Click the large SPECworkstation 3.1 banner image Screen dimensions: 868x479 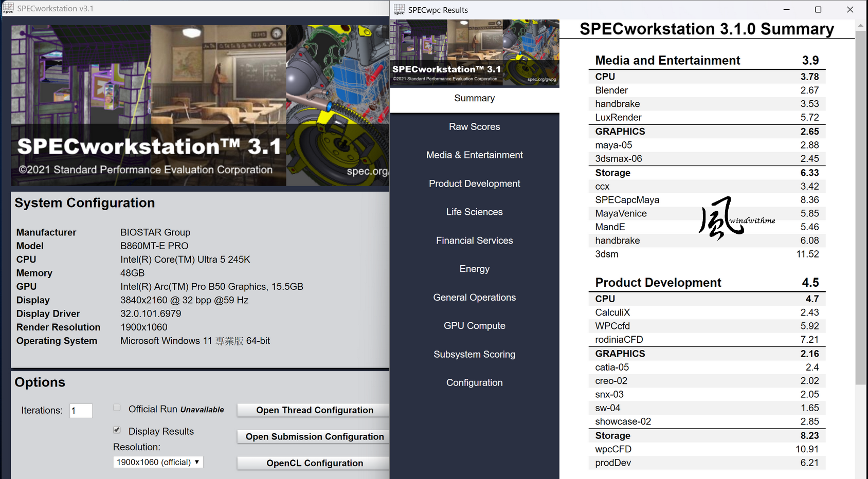tap(200, 105)
